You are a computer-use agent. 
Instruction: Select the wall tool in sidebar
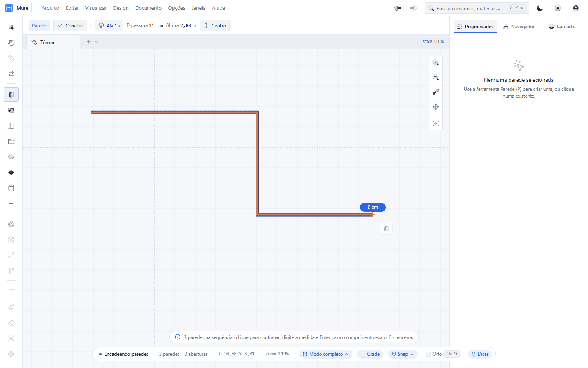pos(11,94)
